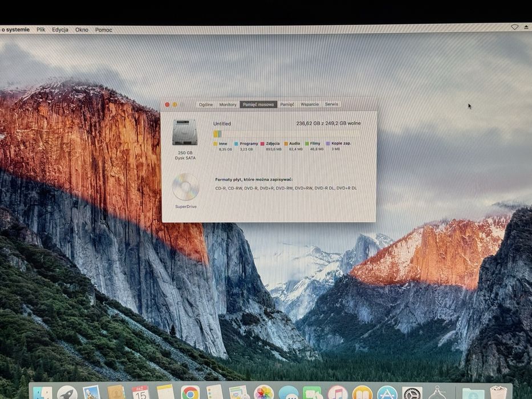Click the blue Programy legend swatch
This screenshot has height=399, width=532.
[236, 144]
